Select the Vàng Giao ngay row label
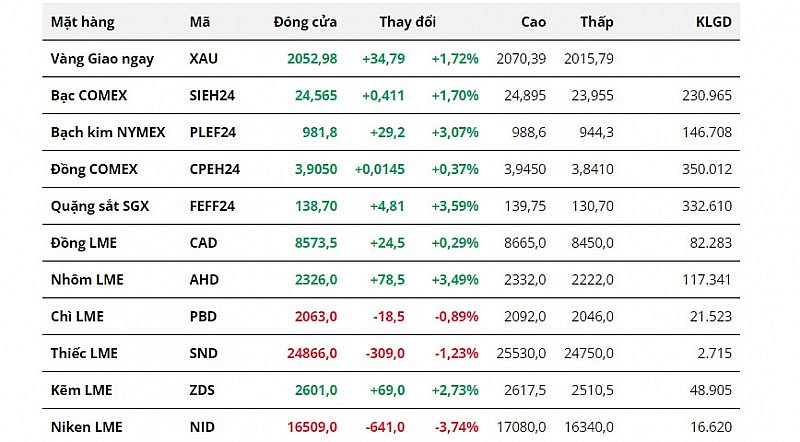 point(102,59)
